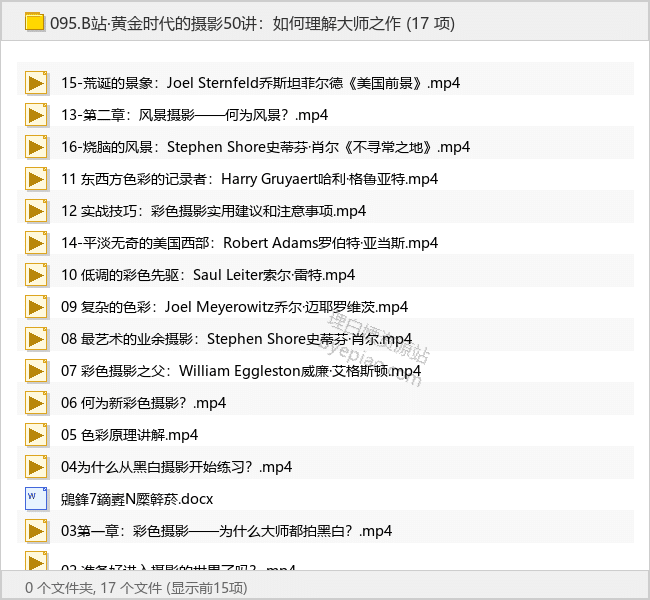Click video icon for 15-荒诞的景象 file

click(36, 83)
